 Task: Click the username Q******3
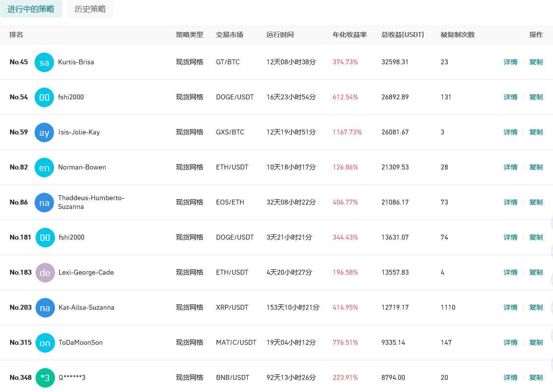(72, 377)
